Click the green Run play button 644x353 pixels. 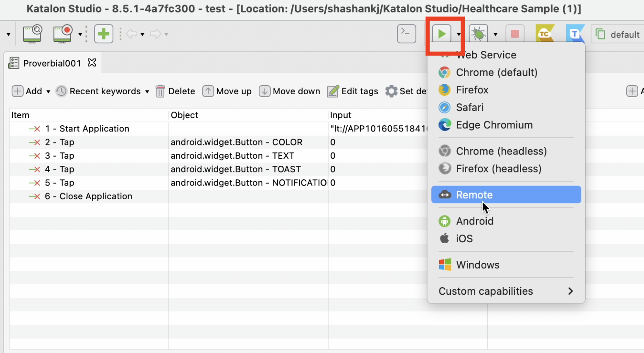442,34
